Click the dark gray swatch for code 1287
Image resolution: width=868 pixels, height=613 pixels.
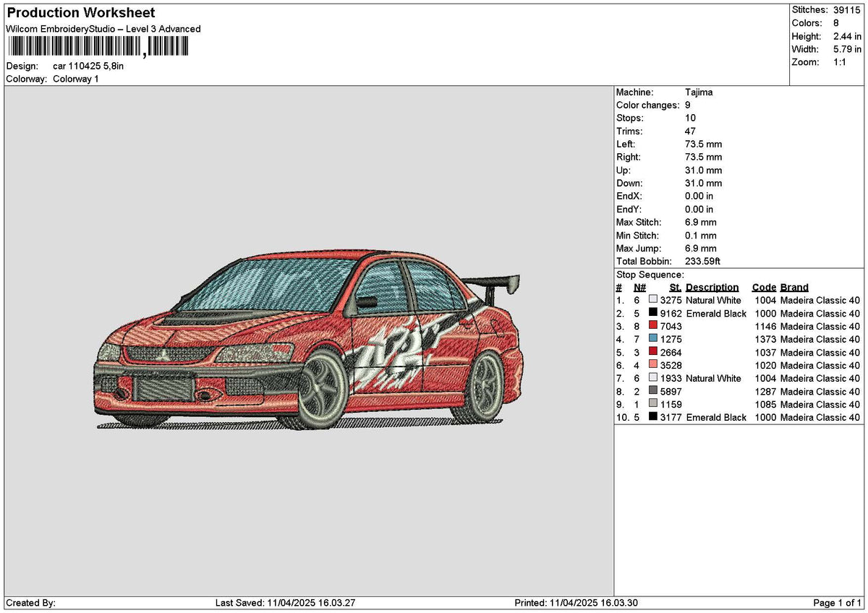(653, 390)
